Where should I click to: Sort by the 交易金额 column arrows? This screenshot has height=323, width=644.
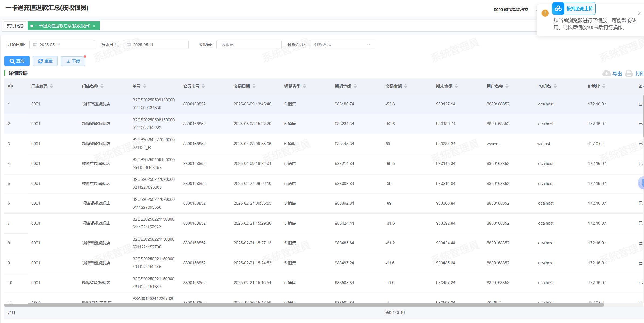click(406, 86)
